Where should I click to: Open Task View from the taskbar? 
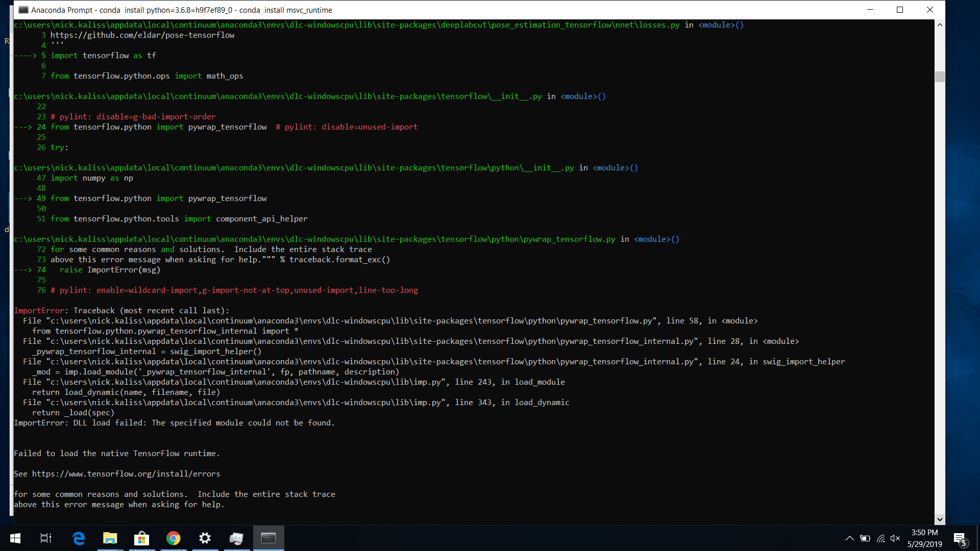pos(46,538)
